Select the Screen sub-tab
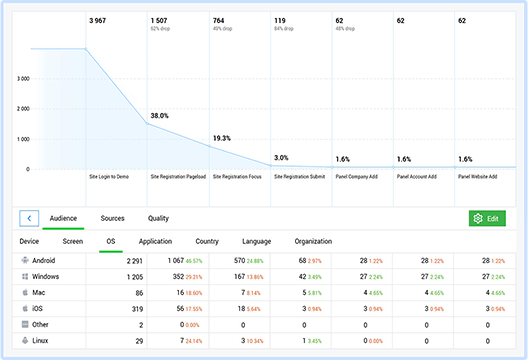Viewport: 528px width, 360px height. [x=73, y=241]
